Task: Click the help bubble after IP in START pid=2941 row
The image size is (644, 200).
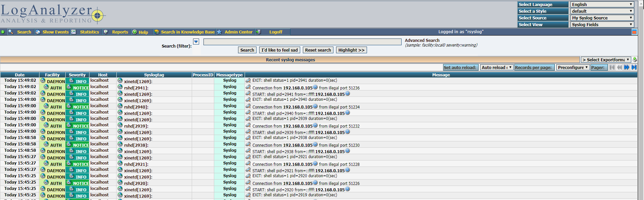Action: click(348, 93)
